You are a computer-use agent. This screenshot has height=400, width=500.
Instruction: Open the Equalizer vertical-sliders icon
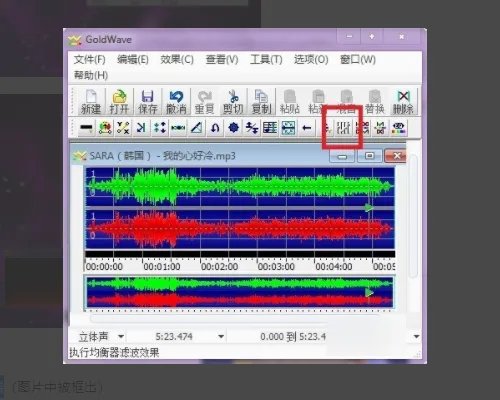(x=344, y=128)
